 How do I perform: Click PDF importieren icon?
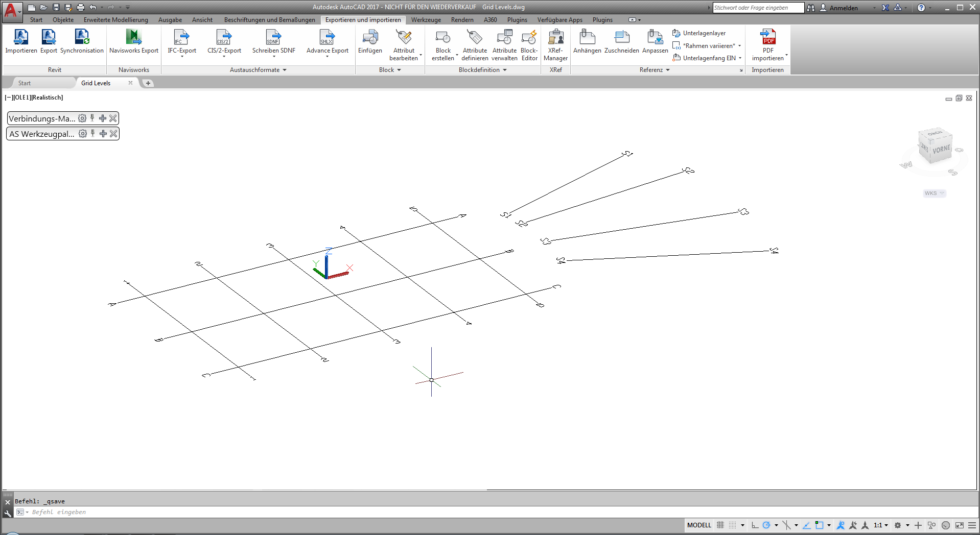coord(768,37)
